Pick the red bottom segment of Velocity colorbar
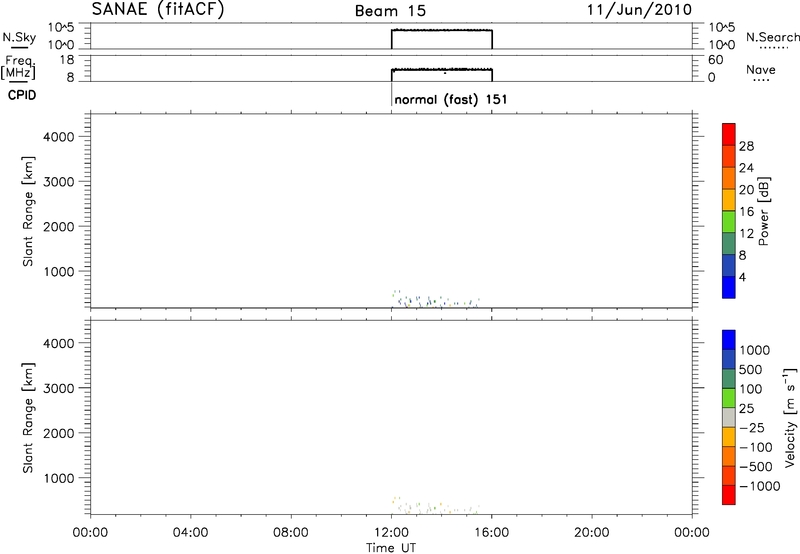This screenshot has height=554, width=800. pyautogui.click(x=729, y=495)
